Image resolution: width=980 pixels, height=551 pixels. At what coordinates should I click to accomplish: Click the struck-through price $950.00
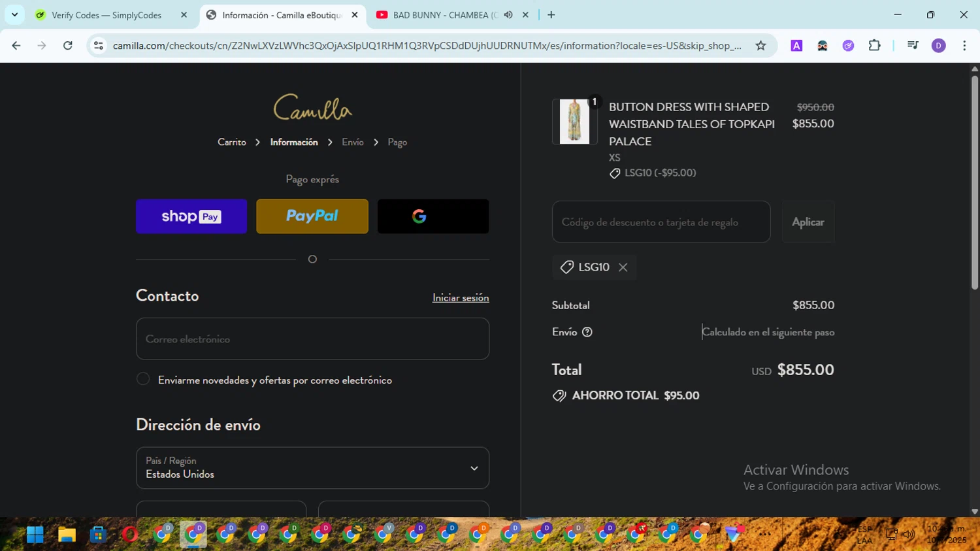(815, 107)
